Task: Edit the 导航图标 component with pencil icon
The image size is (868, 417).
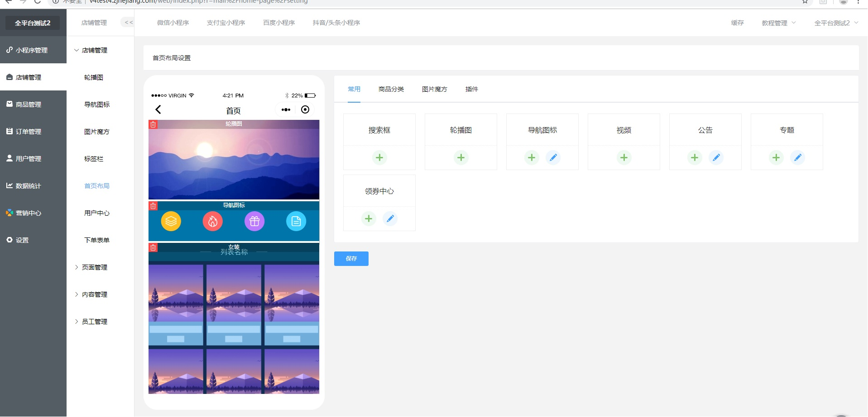Action: coord(553,157)
